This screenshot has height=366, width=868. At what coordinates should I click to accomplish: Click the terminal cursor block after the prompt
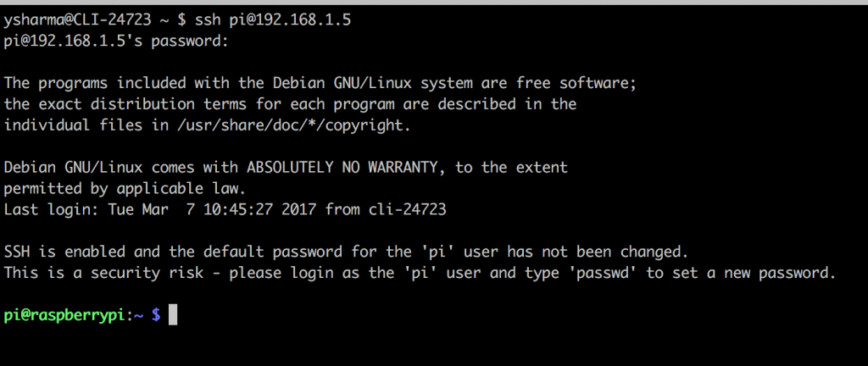(173, 315)
